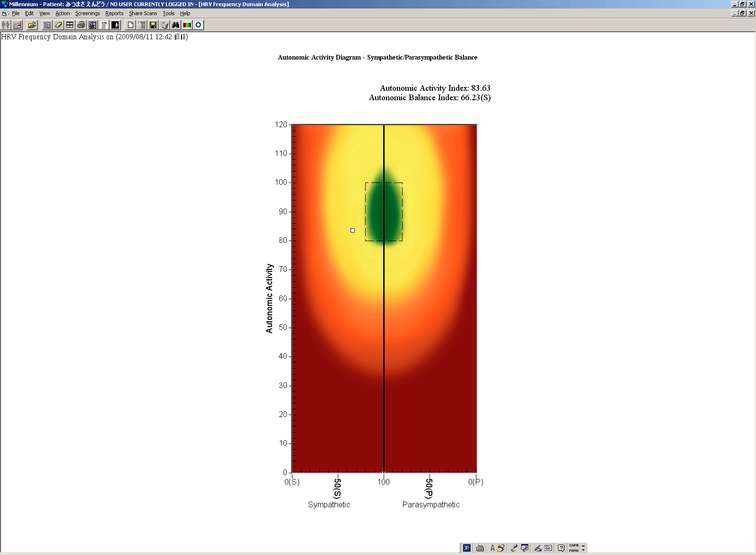Click the blue square data point marker

(x=352, y=230)
